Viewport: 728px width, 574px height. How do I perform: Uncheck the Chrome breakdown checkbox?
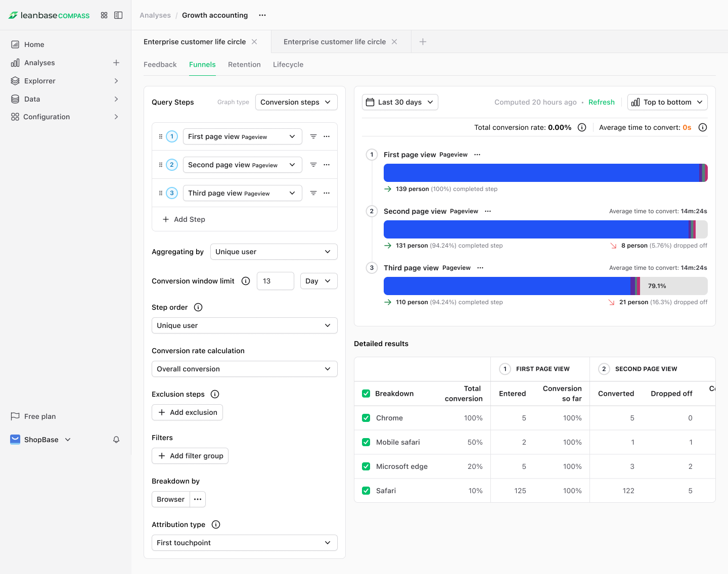pos(366,418)
